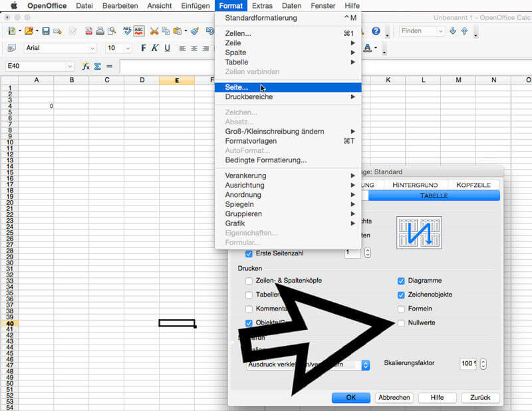Select the Cut (scissors) icon
Image resolution: width=532 pixels, height=411 pixels.
tap(154, 31)
